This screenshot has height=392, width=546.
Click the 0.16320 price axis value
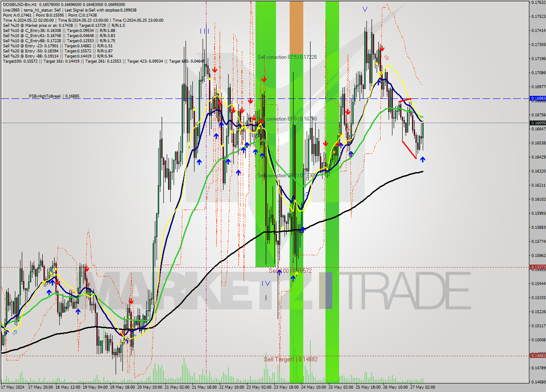click(x=539, y=171)
